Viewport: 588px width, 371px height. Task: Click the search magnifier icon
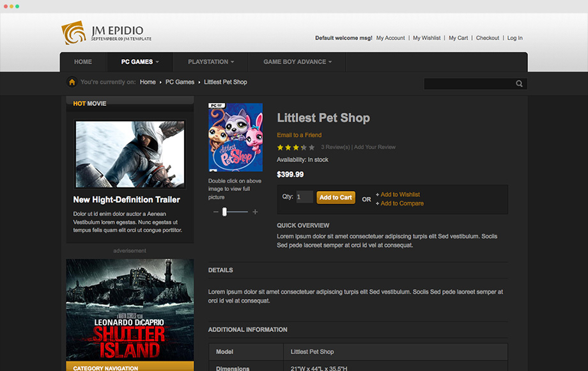[x=519, y=84]
